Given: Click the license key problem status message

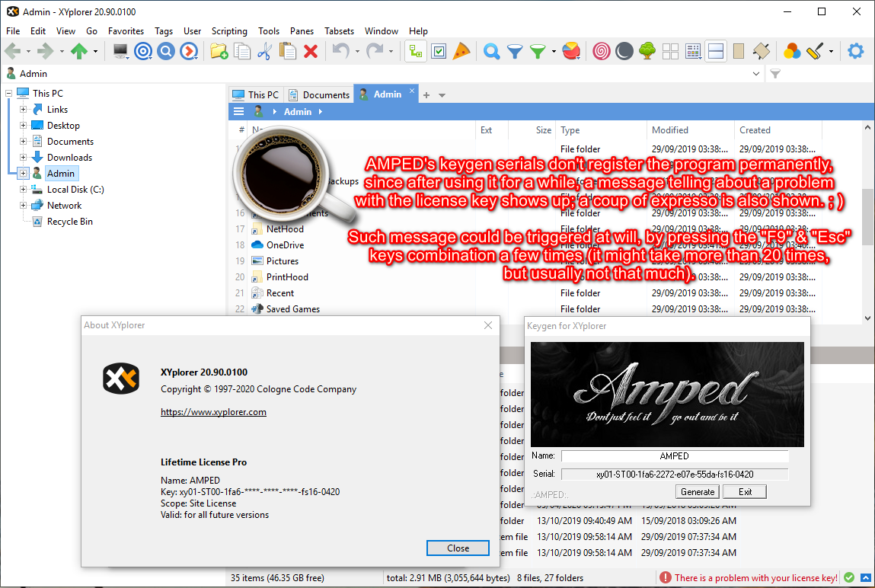Looking at the screenshot, I should pyautogui.click(x=755, y=578).
